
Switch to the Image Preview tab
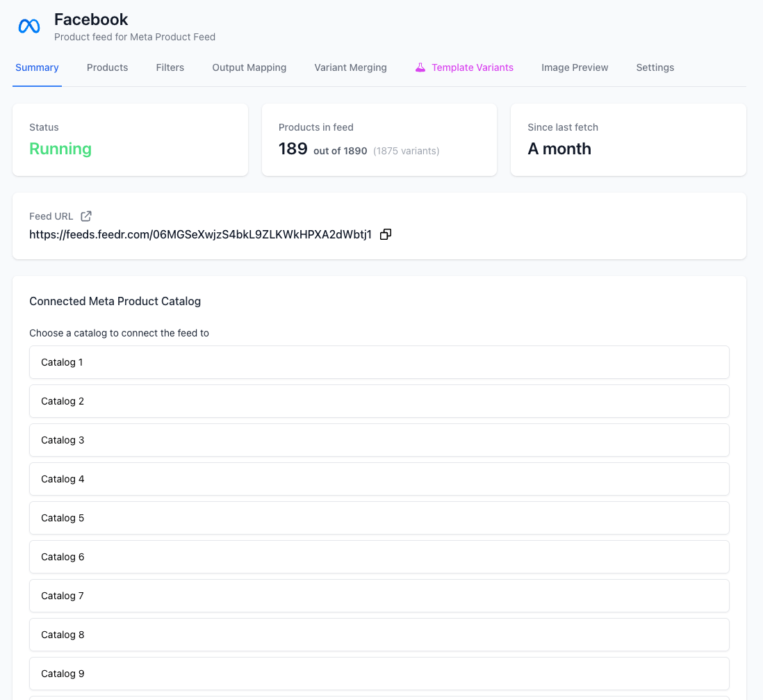click(x=575, y=67)
